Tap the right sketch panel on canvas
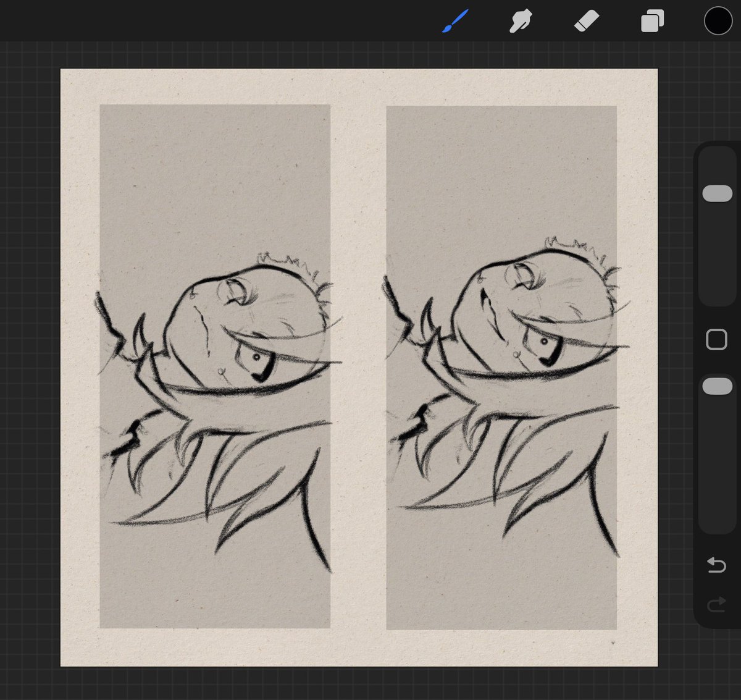741x700 pixels. [x=501, y=367]
